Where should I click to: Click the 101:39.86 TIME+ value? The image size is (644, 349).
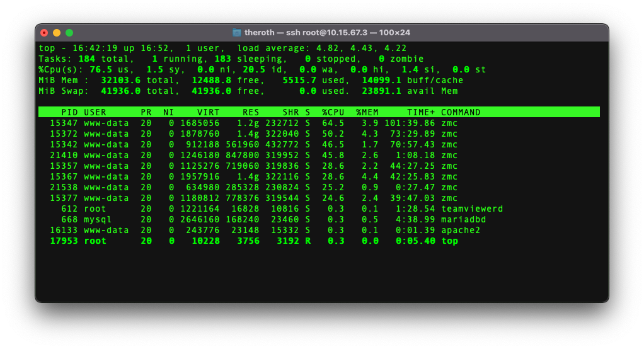[410, 123]
